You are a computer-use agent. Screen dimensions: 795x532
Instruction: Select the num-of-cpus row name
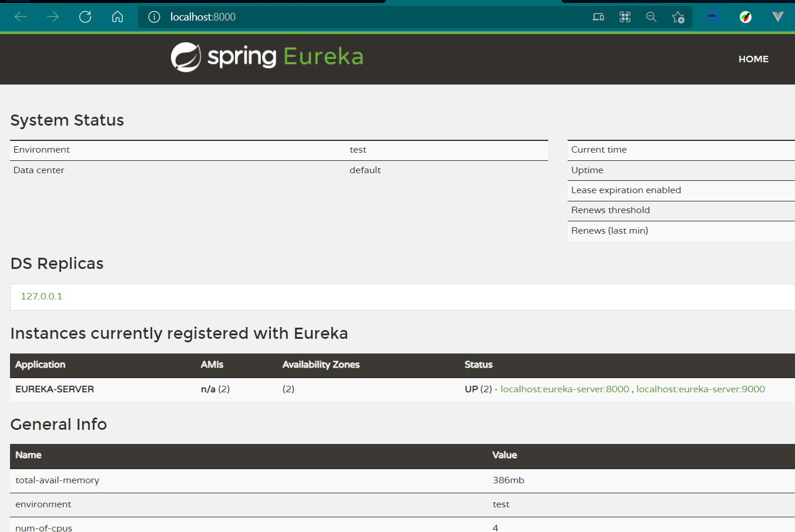[x=43, y=527]
